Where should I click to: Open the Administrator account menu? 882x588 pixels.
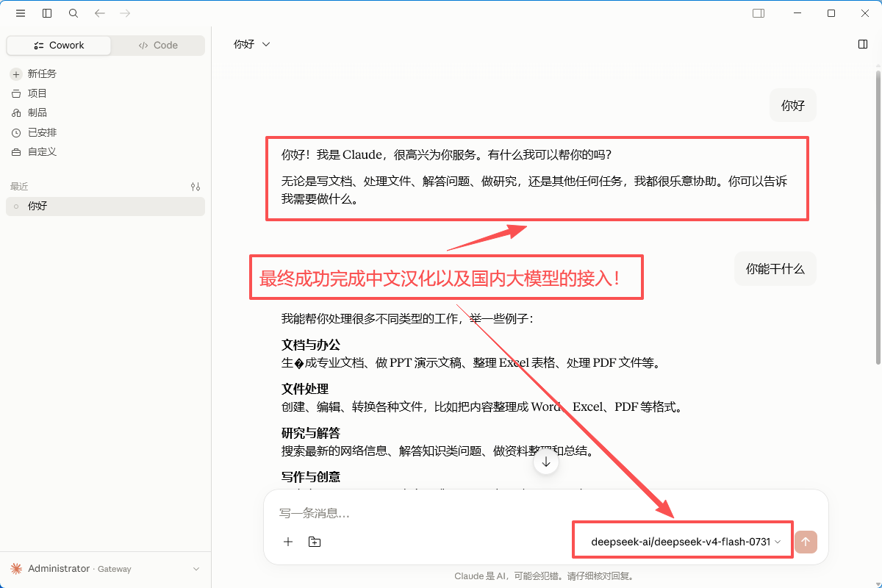[x=105, y=569]
